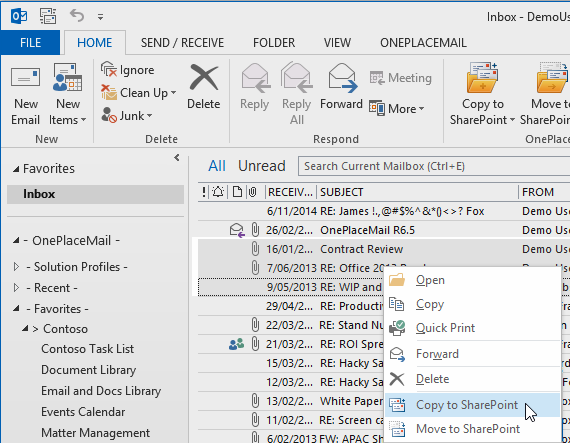Select the Inbox folder
This screenshot has width=570, height=443.
[95, 194]
